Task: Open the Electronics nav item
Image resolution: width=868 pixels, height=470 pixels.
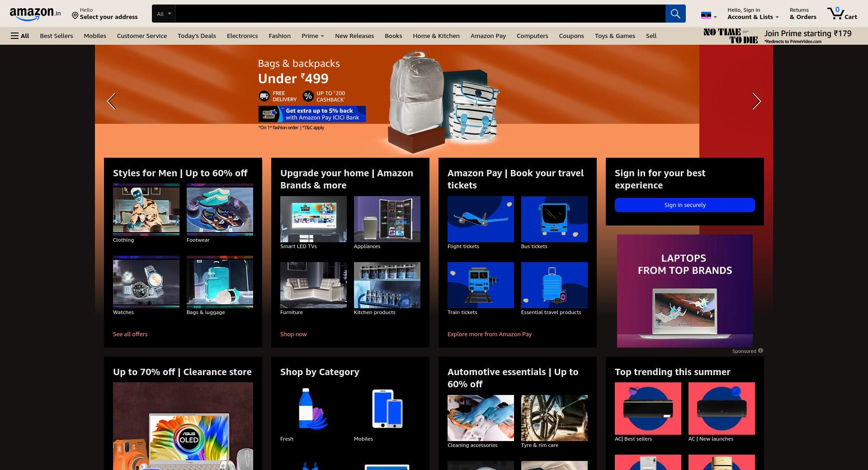Action: (x=242, y=36)
